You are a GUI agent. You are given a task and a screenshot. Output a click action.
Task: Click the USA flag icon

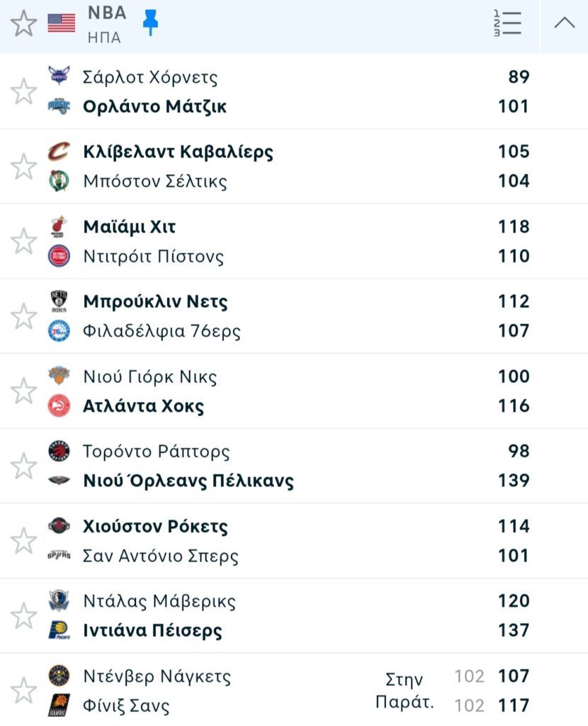point(62,23)
